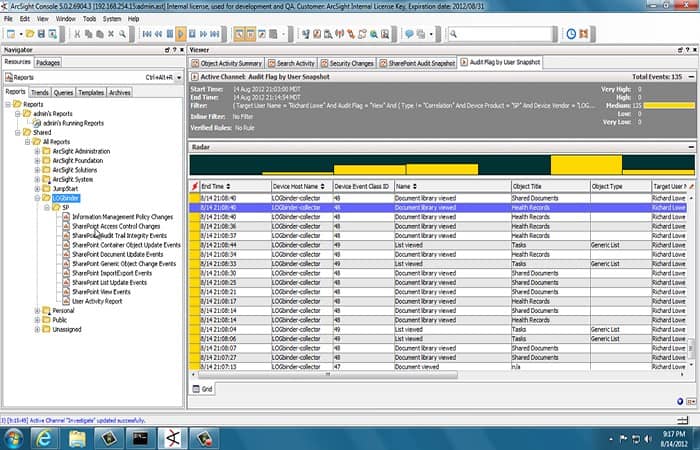Click the highlighted play channel toolbar button
Screen dimensions: 700x450
(181, 33)
